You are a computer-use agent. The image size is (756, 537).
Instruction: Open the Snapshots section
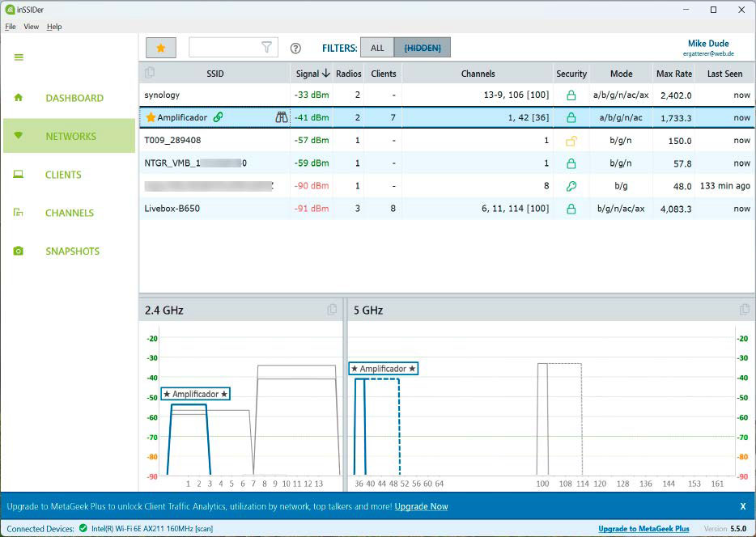tap(72, 251)
